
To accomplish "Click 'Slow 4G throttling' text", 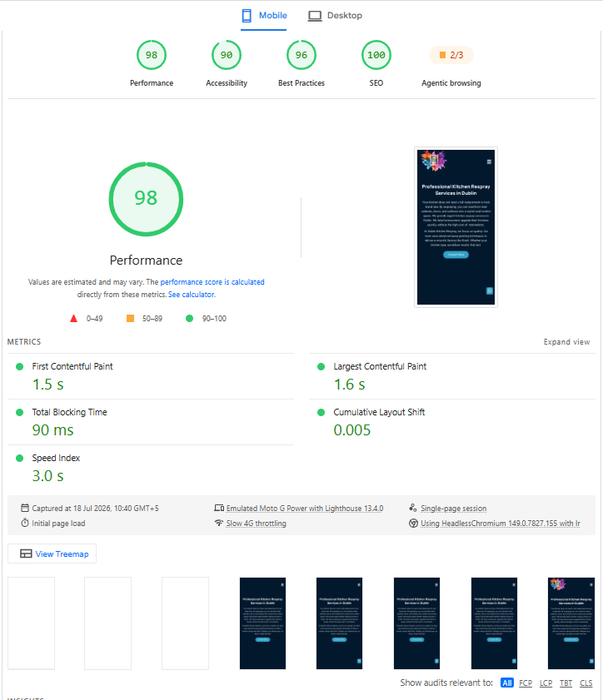I will point(256,524).
